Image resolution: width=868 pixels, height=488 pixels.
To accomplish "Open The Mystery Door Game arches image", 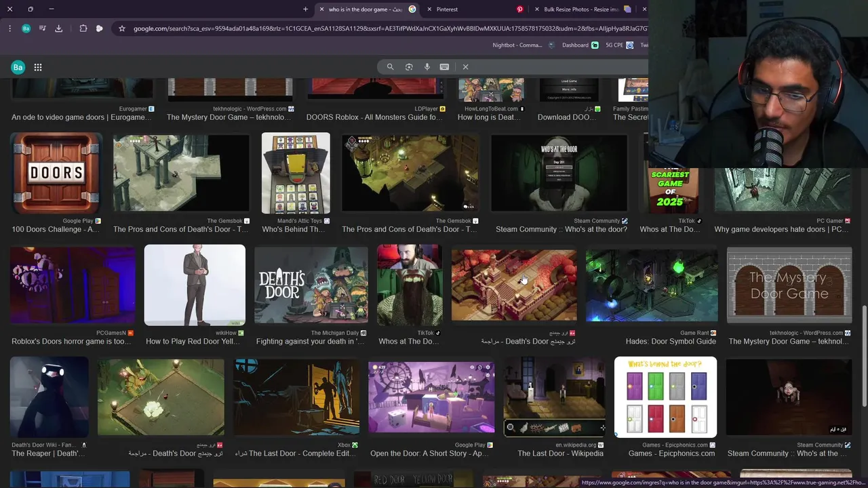I will (x=789, y=285).
